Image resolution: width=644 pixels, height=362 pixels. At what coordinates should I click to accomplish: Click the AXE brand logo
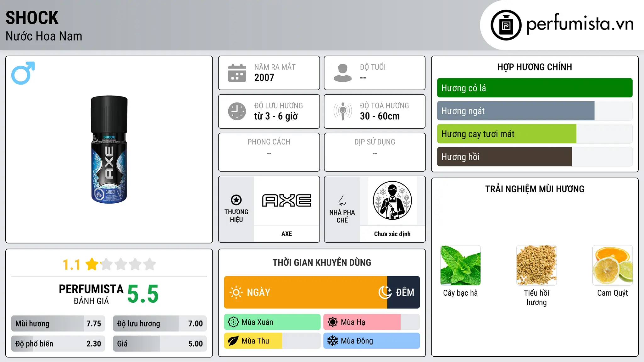[286, 200]
